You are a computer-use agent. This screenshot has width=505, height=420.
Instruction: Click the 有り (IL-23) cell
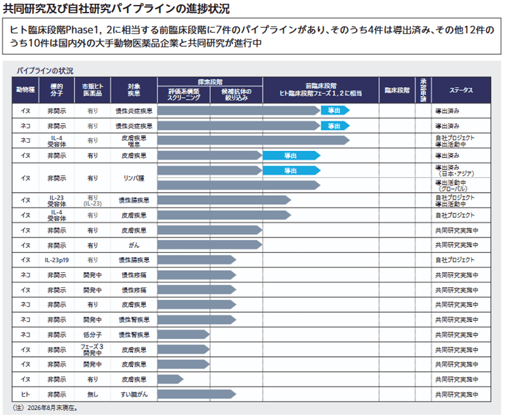coord(92,200)
